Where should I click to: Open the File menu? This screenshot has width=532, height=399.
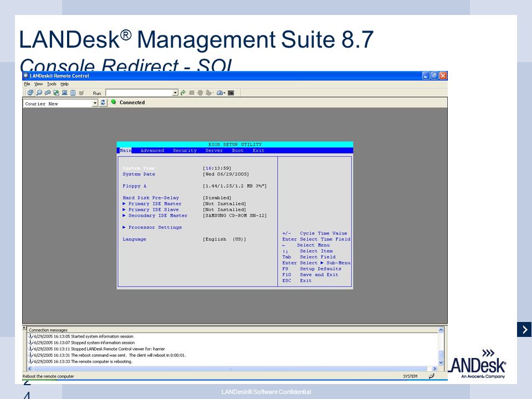click(27, 84)
